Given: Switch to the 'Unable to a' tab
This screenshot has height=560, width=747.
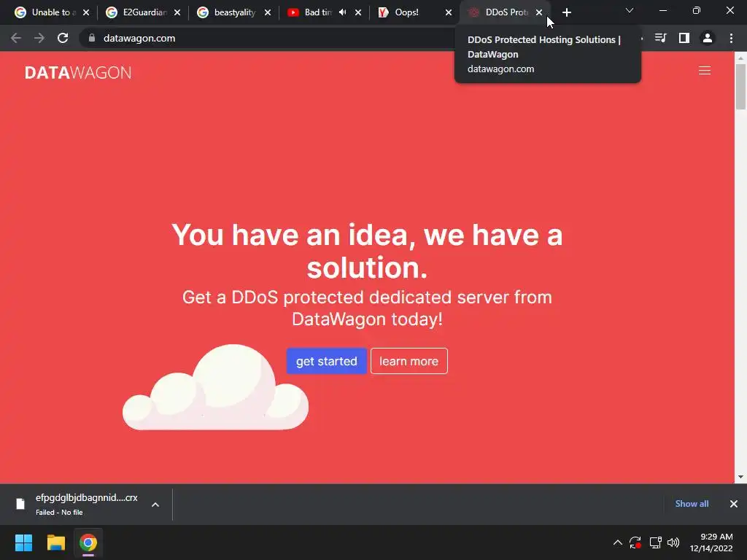Looking at the screenshot, I should click(50, 12).
